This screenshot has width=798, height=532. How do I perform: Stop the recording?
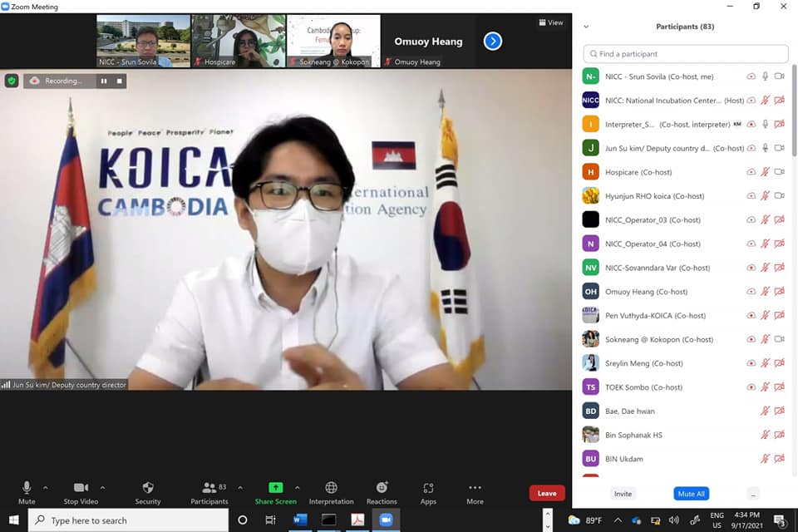[x=119, y=81]
